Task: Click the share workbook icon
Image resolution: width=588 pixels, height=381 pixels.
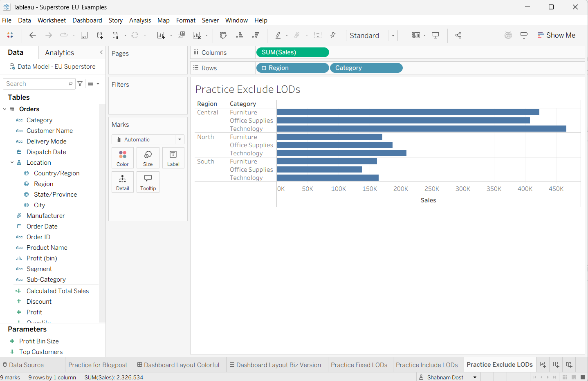Action: click(x=458, y=36)
